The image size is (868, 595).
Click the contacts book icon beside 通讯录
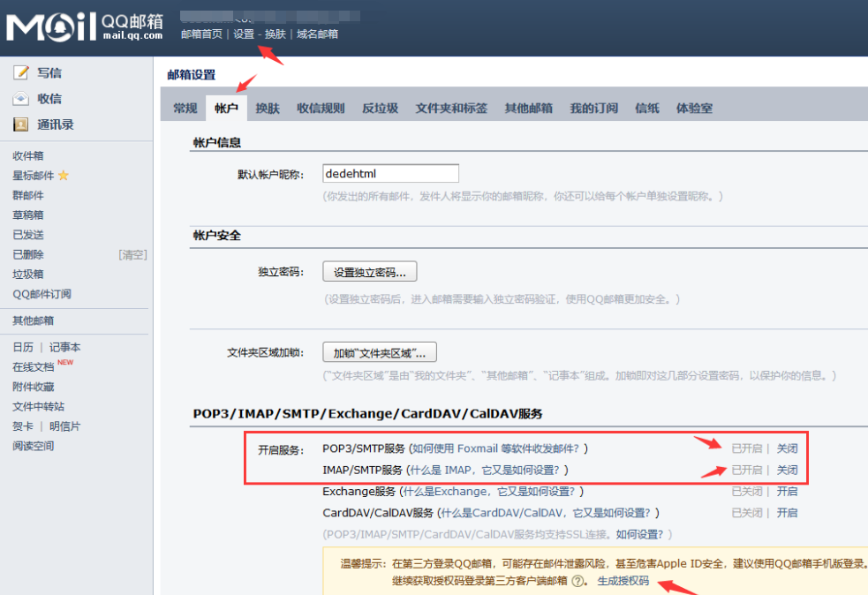(20, 124)
